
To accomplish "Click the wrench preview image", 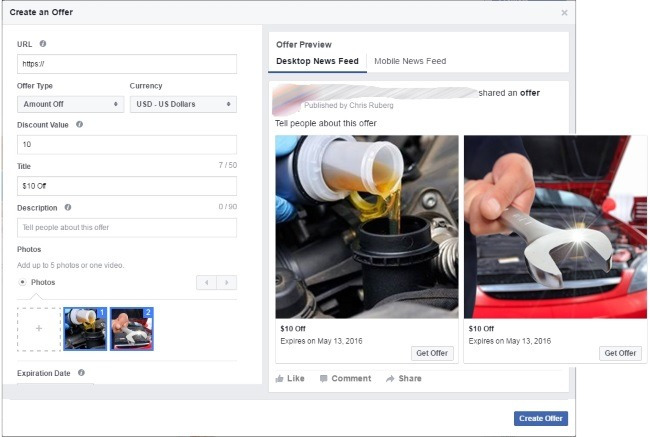I will [555, 227].
